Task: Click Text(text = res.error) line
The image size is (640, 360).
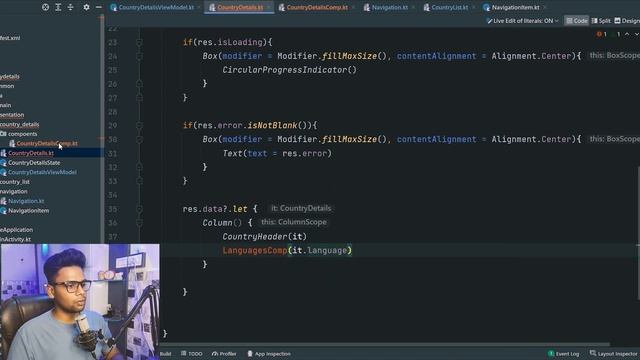Action: tap(277, 153)
